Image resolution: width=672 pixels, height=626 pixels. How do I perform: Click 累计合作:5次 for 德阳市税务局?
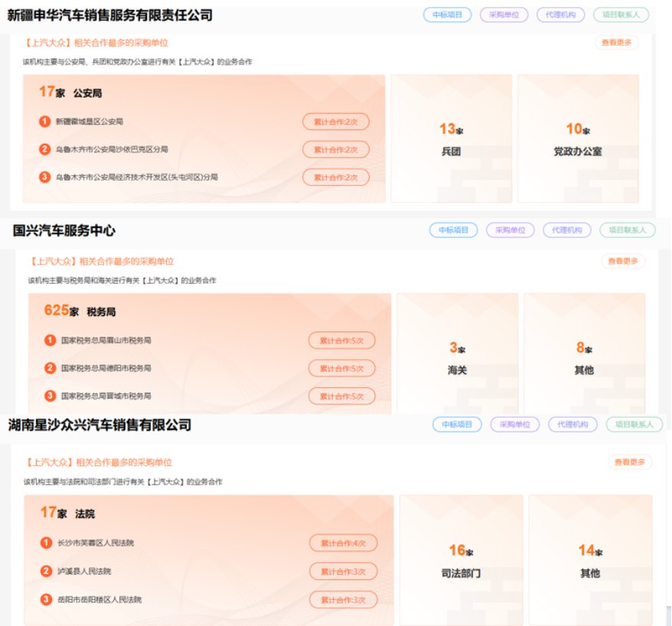pyautogui.click(x=341, y=369)
